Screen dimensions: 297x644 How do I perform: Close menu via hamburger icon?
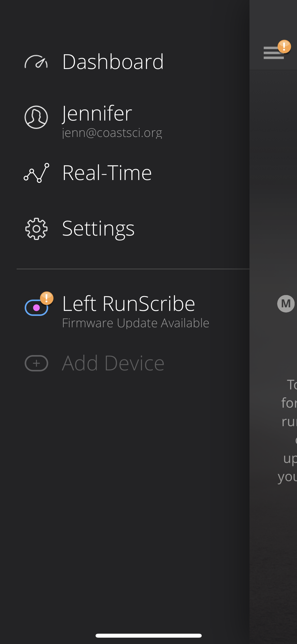274,53
